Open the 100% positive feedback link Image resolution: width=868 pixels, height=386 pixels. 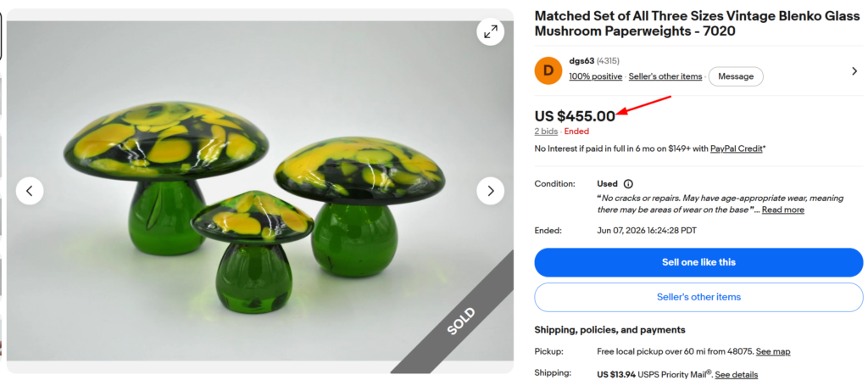(x=596, y=76)
